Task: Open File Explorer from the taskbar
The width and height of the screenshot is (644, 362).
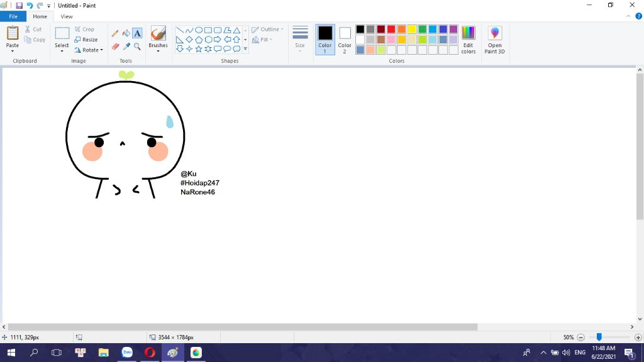Action: click(x=104, y=353)
